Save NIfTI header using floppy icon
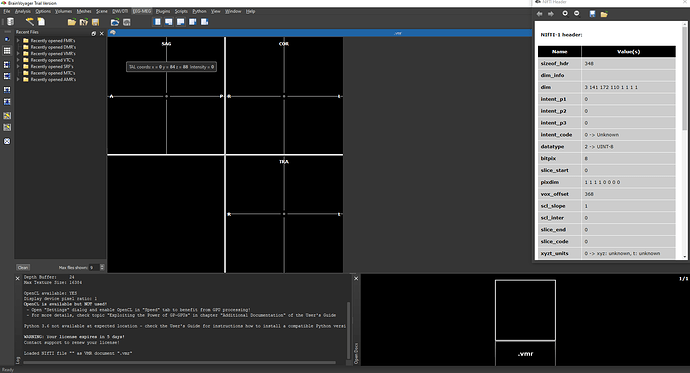 click(592, 14)
